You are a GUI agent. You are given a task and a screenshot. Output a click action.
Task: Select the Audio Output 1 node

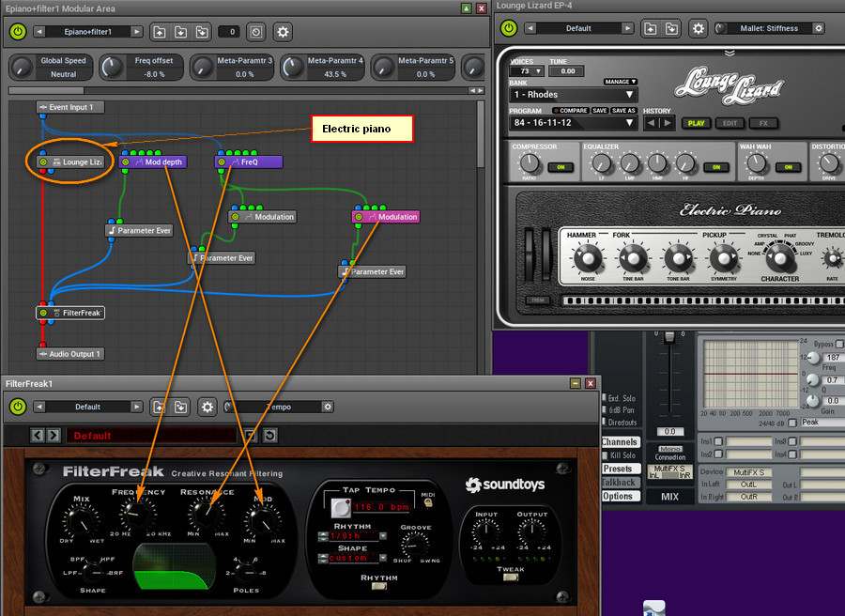(70, 354)
